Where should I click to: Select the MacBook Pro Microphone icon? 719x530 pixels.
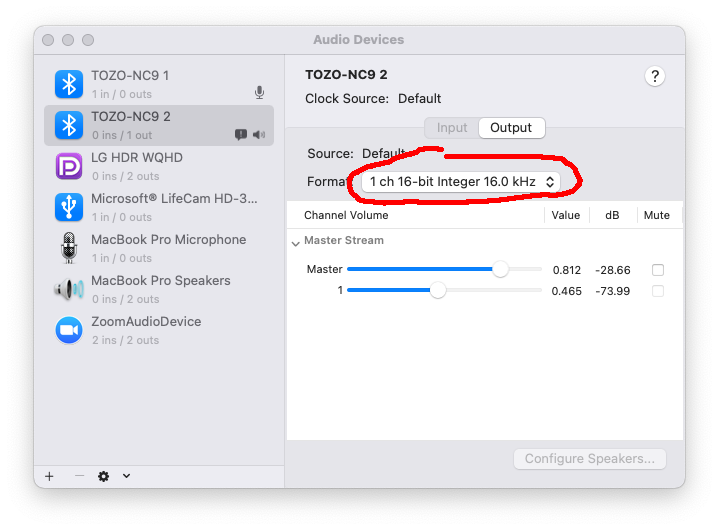[68, 248]
